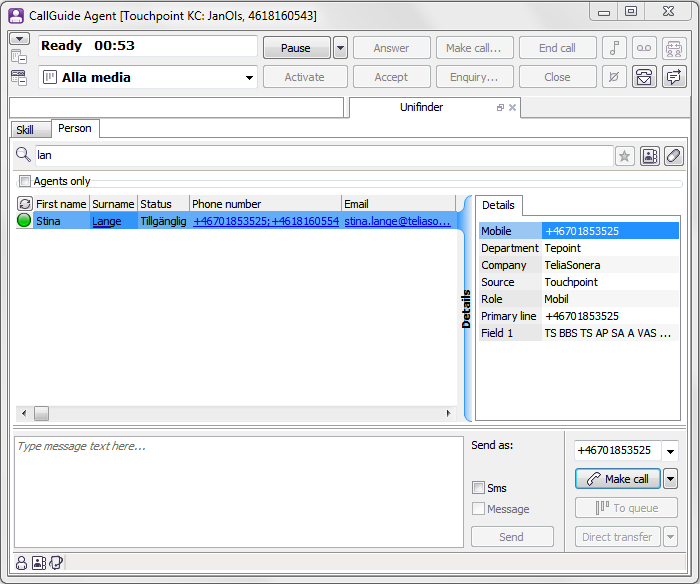
Task: Click the To queue button
Action: click(x=626, y=508)
